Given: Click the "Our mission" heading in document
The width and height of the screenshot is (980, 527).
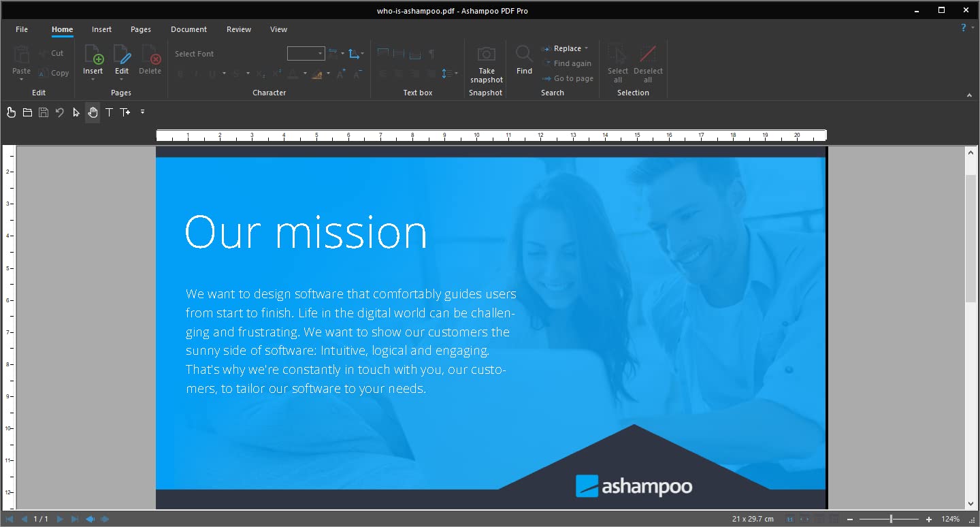Looking at the screenshot, I should click(x=306, y=232).
